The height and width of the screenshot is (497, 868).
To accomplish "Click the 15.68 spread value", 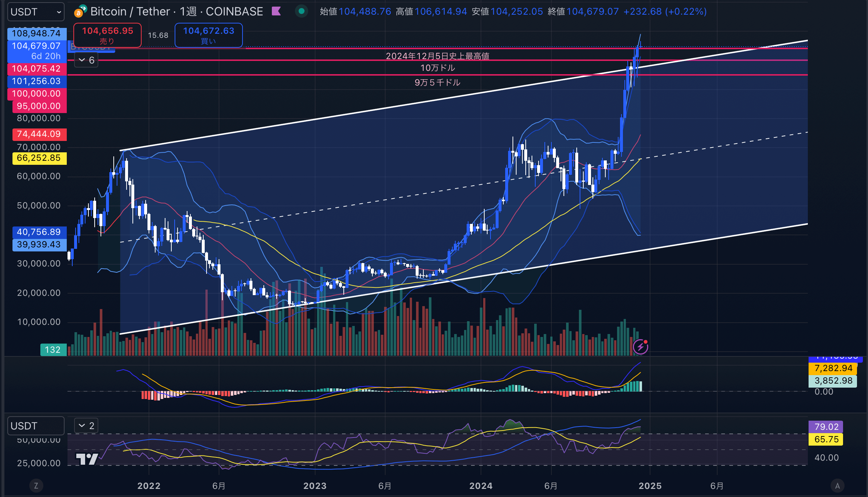I will 158,35.
